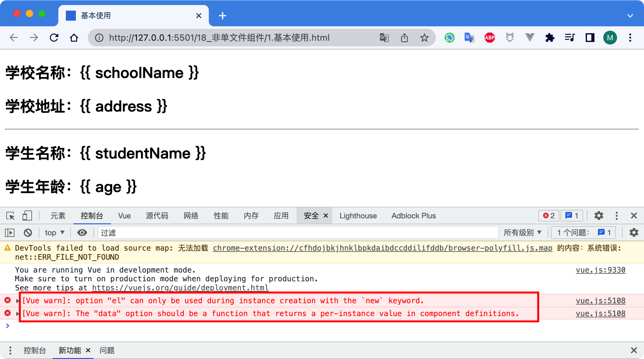
Task: Click the console clear icon
Action: coord(28,232)
